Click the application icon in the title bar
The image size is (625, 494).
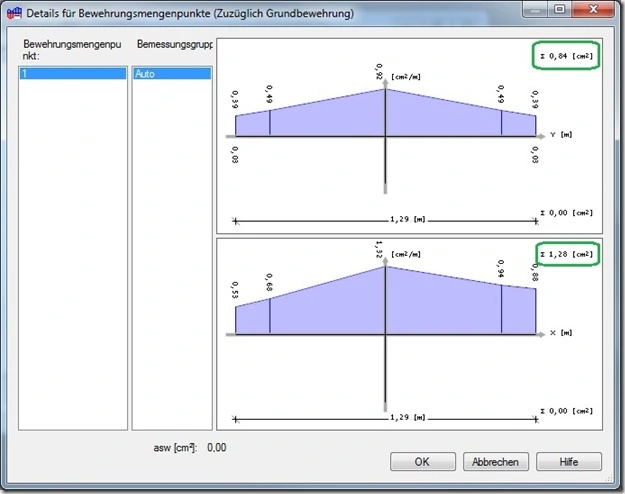[x=14, y=13]
